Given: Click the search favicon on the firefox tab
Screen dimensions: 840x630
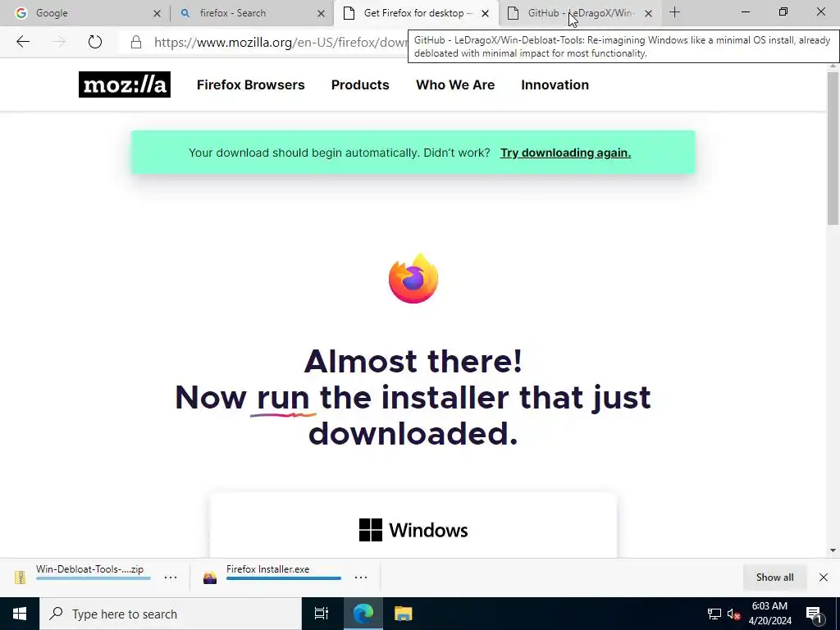Looking at the screenshot, I should [x=185, y=13].
